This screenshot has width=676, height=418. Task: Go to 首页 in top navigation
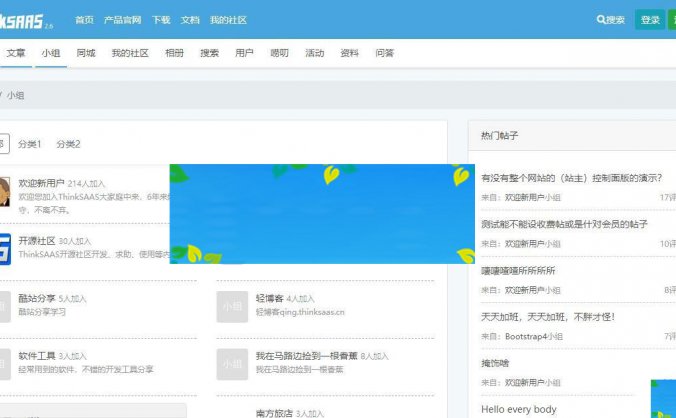[x=84, y=20]
